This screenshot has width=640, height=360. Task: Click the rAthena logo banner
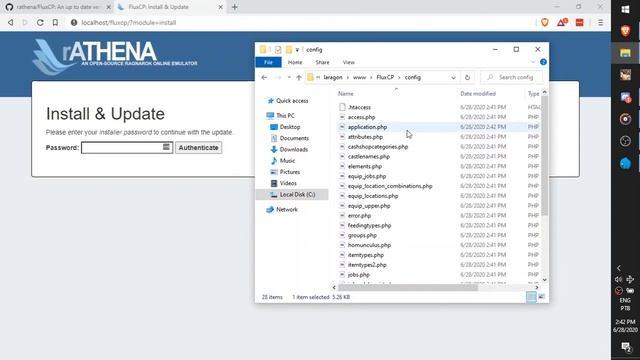[x=115, y=57]
